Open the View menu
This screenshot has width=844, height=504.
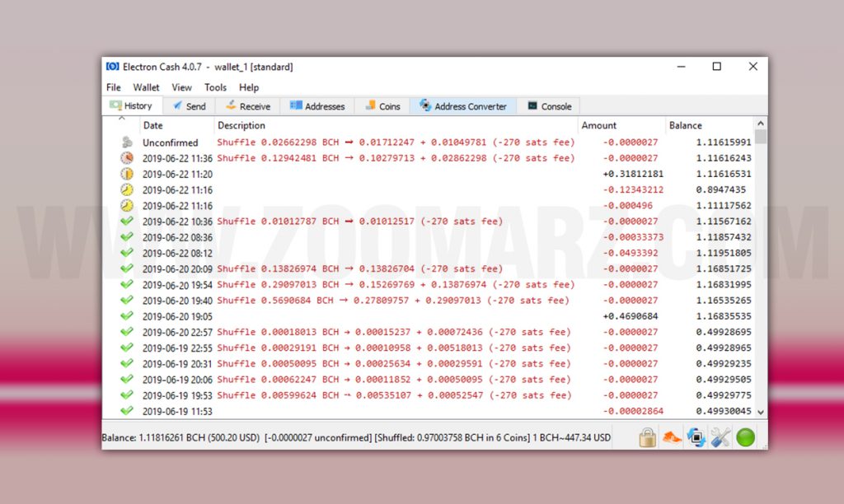coord(181,87)
